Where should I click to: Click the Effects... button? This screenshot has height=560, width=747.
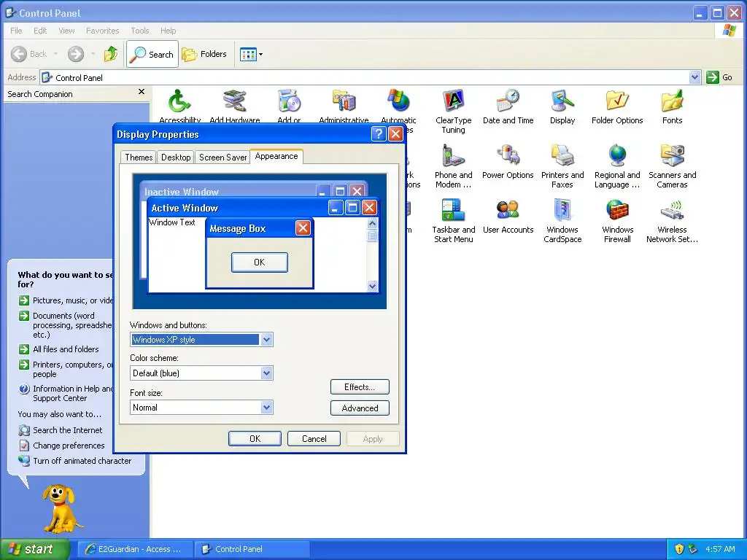pyautogui.click(x=360, y=386)
